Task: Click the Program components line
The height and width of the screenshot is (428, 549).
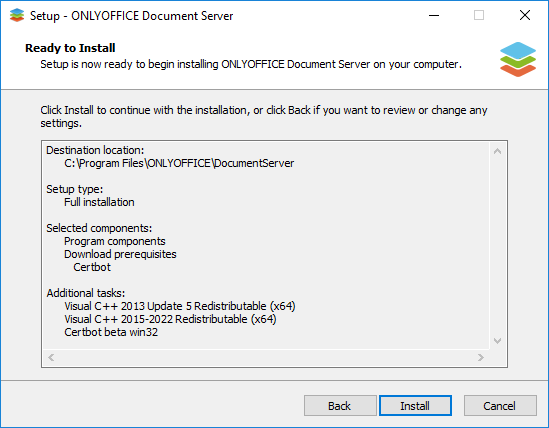Action: [114, 241]
